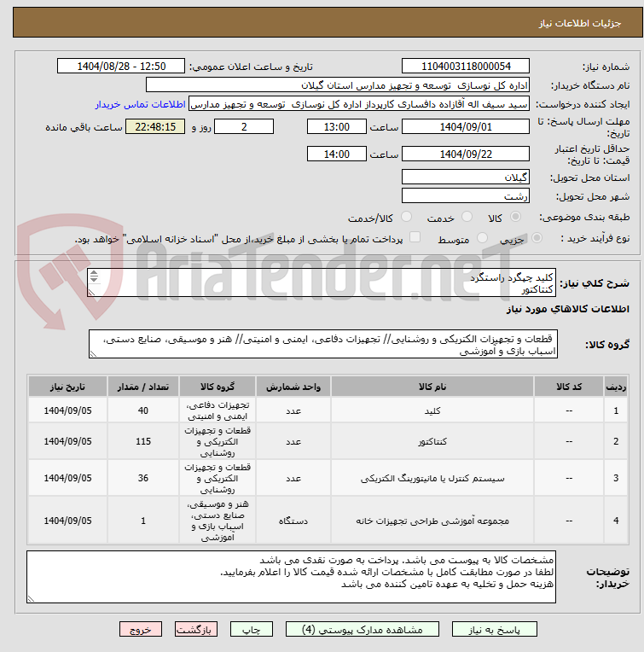Screen dimensions: 644x652
Task: Click the remaining time field 22:48:15
Action: click(x=155, y=126)
